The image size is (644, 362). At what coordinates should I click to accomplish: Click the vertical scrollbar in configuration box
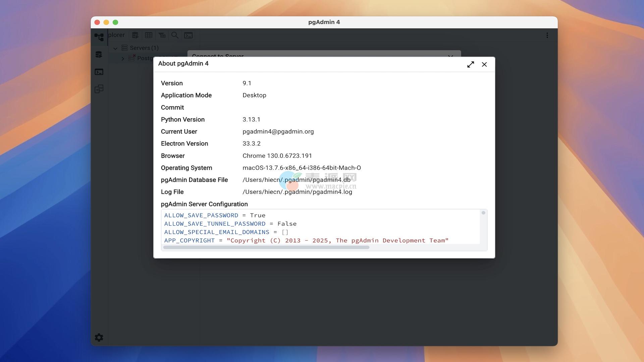pyautogui.click(x=483, y=213)
